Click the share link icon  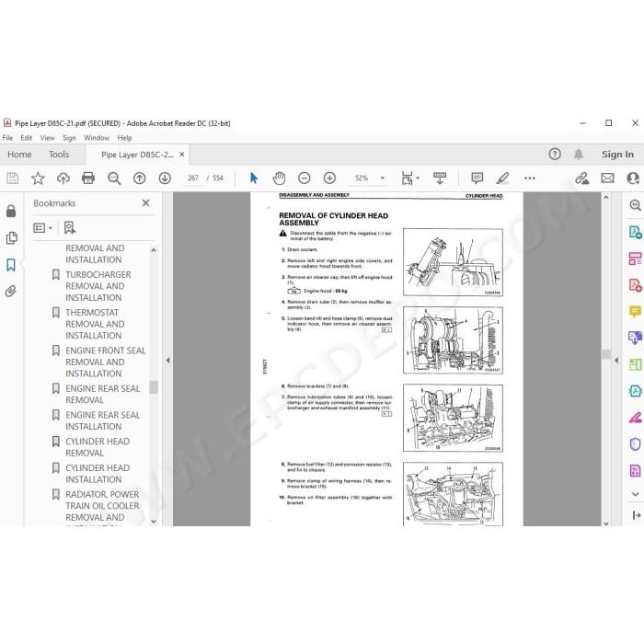pyautogui.click(x=581, y=178)
